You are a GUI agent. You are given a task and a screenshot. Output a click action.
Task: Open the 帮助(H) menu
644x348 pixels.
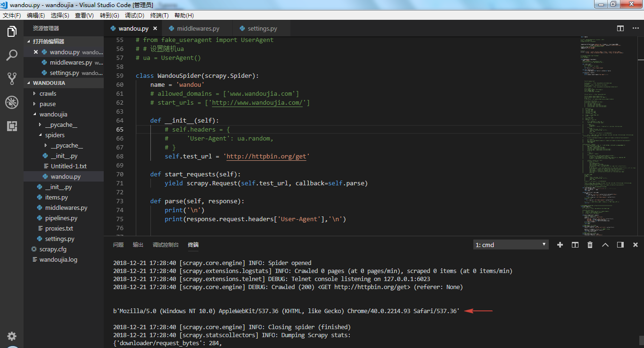[x=184, y=15]
